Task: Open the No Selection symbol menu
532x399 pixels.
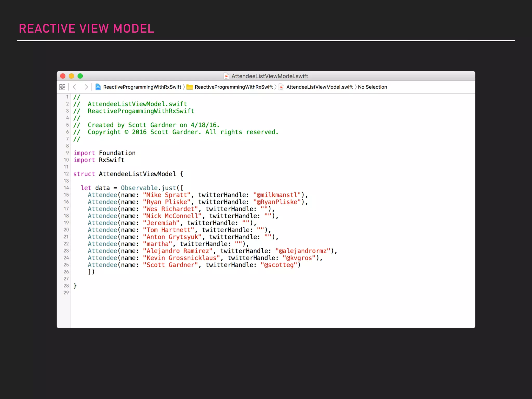Action: [372, 87]
